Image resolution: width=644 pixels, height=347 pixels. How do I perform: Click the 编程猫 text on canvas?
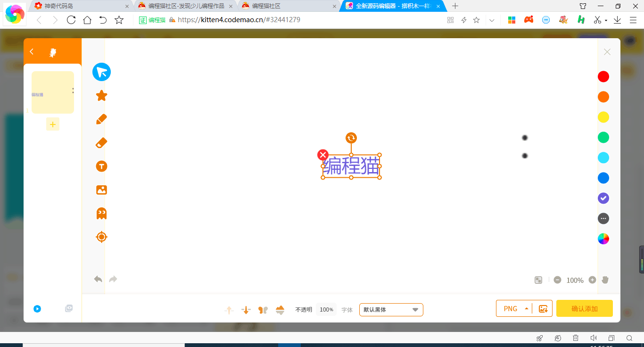click(351, 166)
